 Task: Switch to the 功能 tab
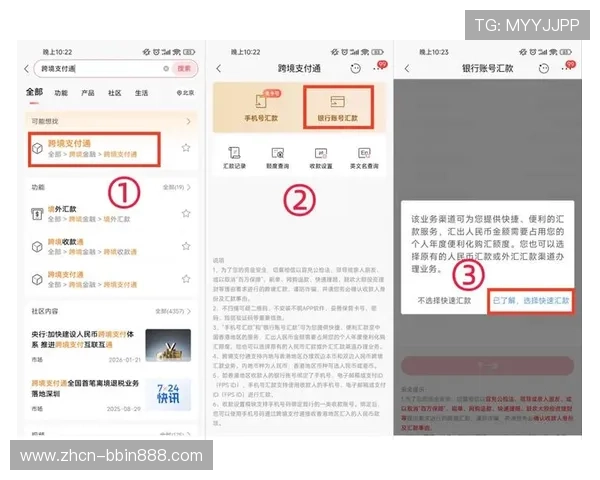click(61, 93)
